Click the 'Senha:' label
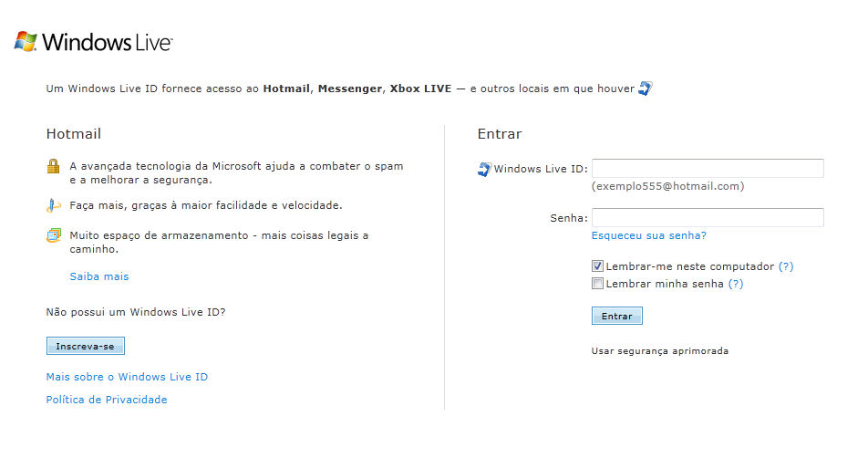 [x=569, y=218]
